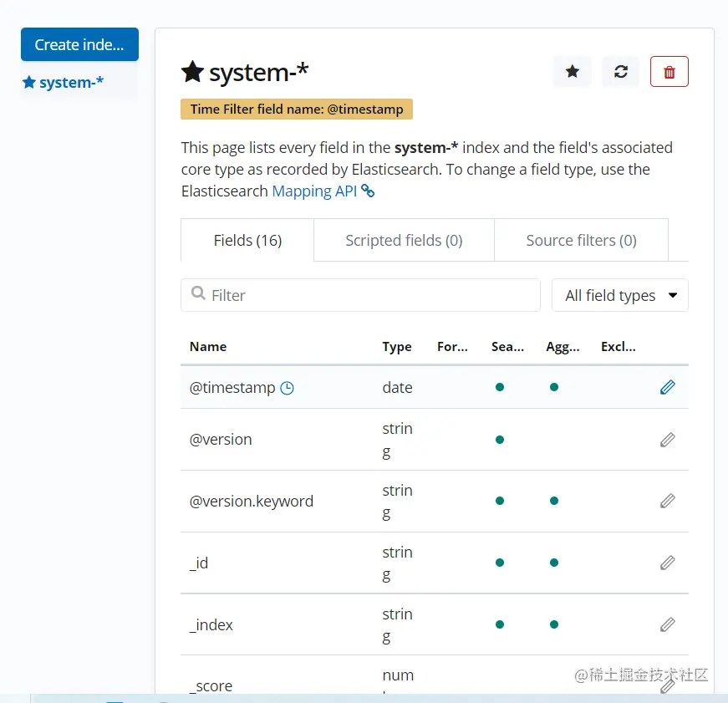The width and height of the screenshot is (728, 703).
Task: Switch to Scripted fields tab
Action: coord(404,241)
